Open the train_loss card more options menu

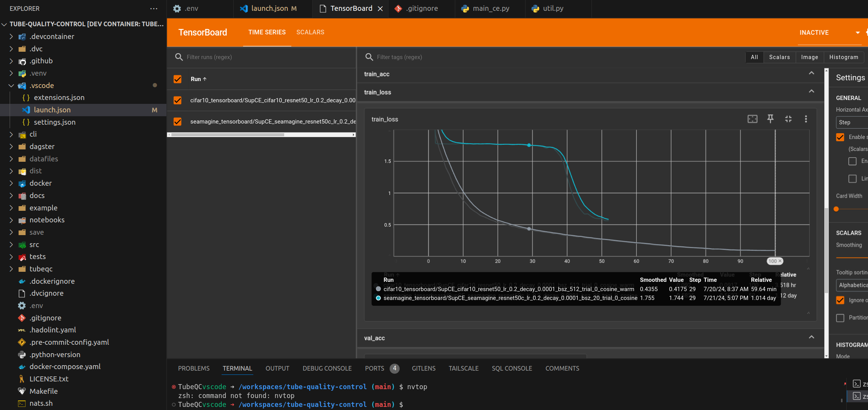tap(806, 119)
